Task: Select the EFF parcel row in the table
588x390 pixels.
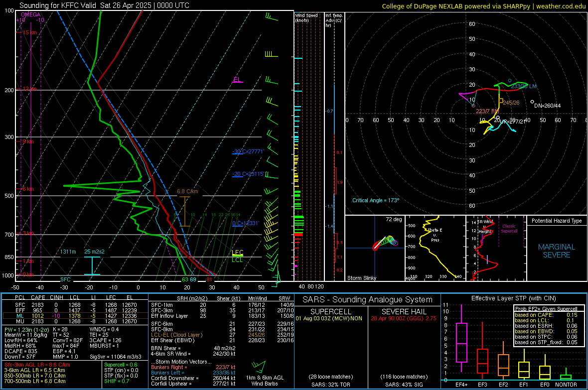Action: coord(75,310)
